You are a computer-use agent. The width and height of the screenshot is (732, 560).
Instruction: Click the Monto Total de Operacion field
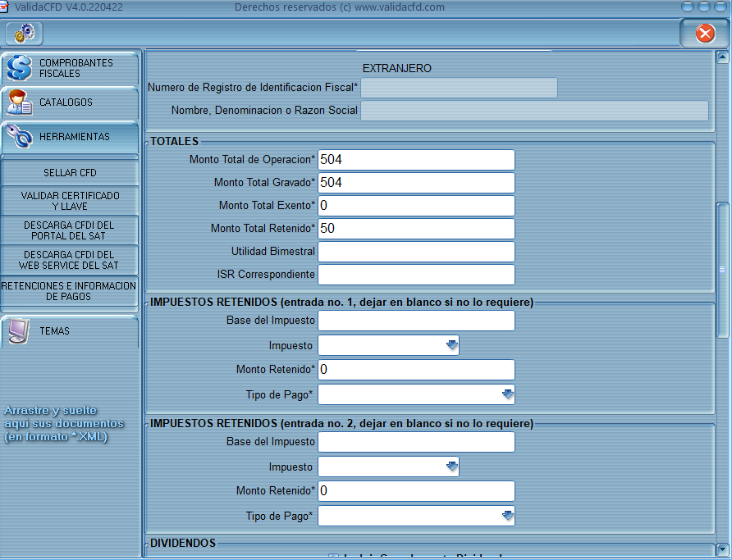coord(416,160)
